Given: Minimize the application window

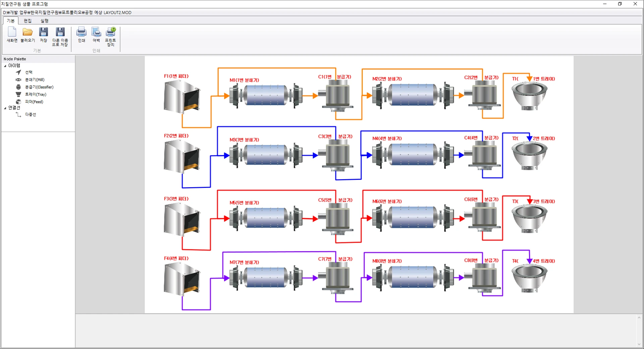Looking at the screenshot, I should click(605, 4).
